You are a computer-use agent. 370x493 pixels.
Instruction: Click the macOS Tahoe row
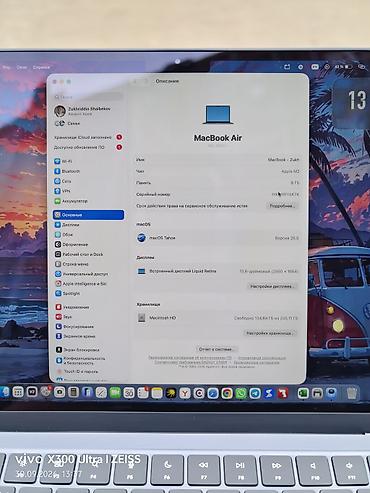click(x=217, y=238)
